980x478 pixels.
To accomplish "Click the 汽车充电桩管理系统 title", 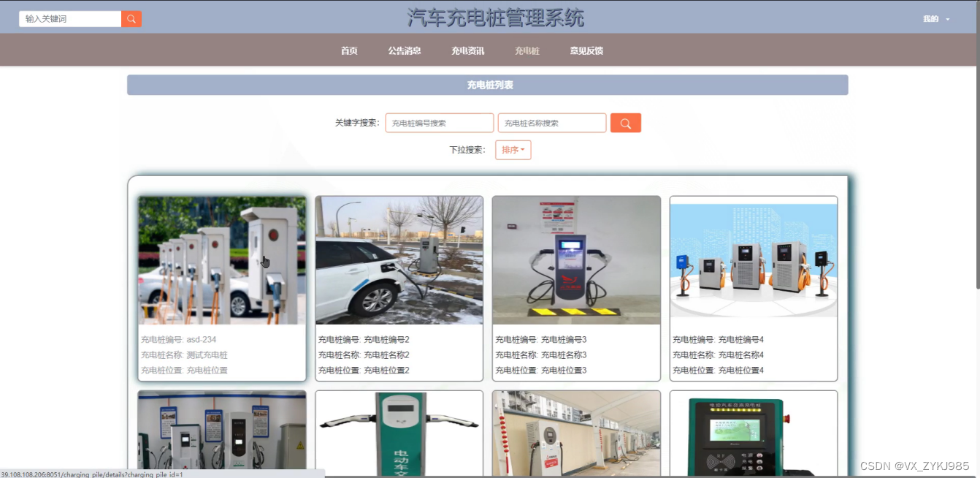I will pyautogui.click(x=496, y=18).
